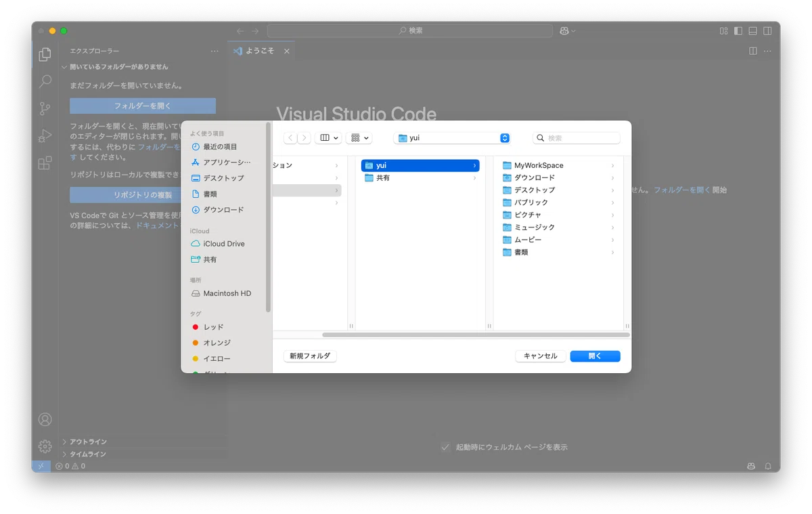Toggle the bottom panel in VS Code
This screenshot has width=812, height=514.
pyautogui.click(x=752, y=31)
